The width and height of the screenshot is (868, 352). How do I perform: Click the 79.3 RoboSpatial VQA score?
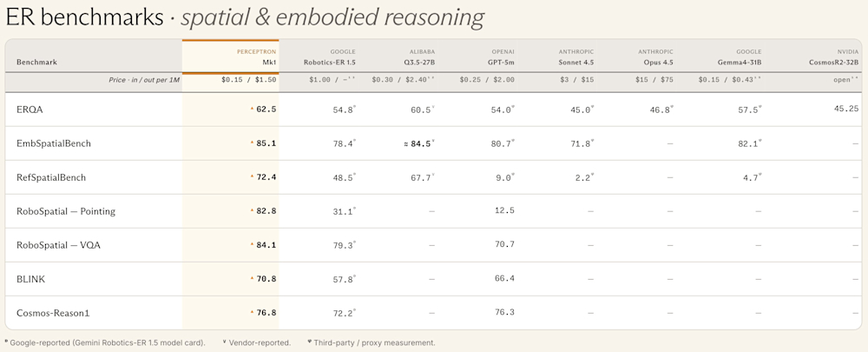click(343, 245)
